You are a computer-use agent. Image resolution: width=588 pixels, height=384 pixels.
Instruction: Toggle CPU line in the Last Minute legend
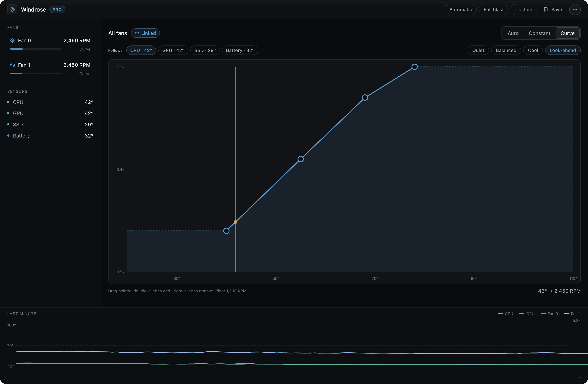[505, 313]
